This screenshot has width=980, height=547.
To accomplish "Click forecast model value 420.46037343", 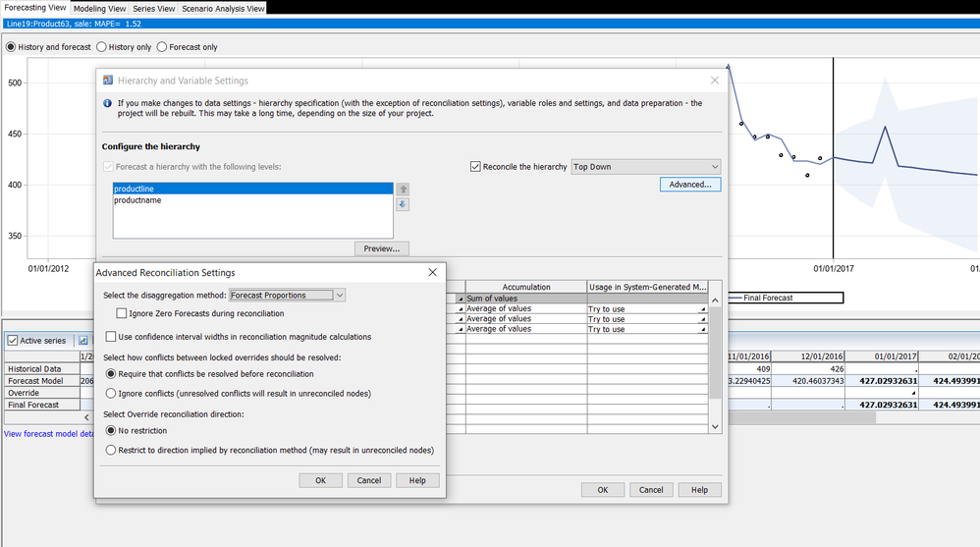I will pyautogui.click(x=808, y=381).
